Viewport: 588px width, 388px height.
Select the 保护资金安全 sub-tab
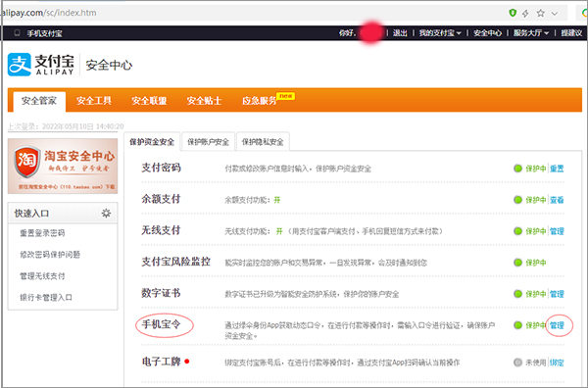point(152,142)
